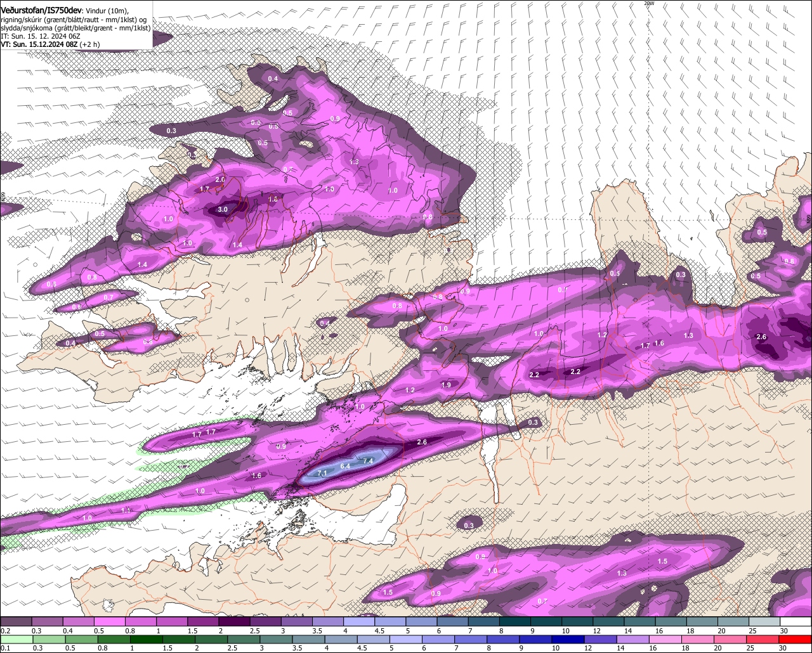This screenshot has width=812, height=653.
Task: Click the upper legend swatch between 4 and 4.5
Action: [359, 622]
